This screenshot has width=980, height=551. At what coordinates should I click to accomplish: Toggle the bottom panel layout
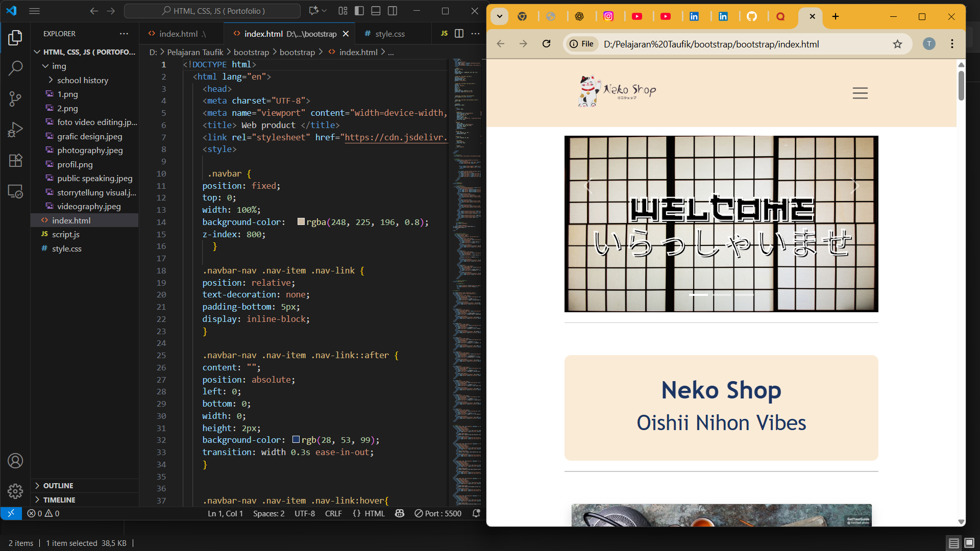click(376, 11)
